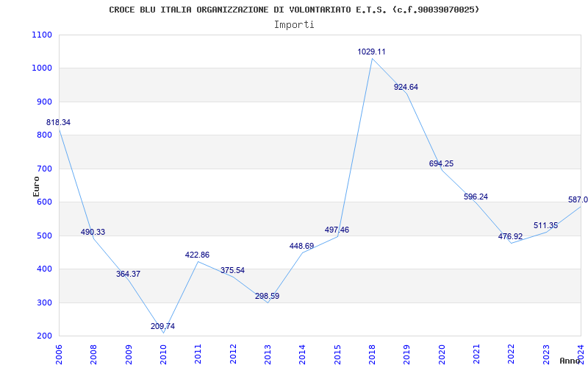Click the y-axis value 500
Image resolution: width=588 pixels, height=368 pixels.
click(44, 236)
